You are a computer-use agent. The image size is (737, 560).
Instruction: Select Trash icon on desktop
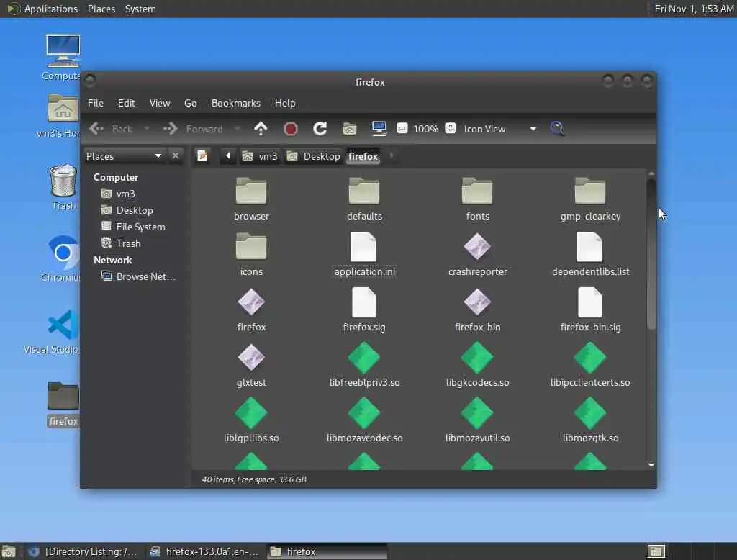pos(63,187)
